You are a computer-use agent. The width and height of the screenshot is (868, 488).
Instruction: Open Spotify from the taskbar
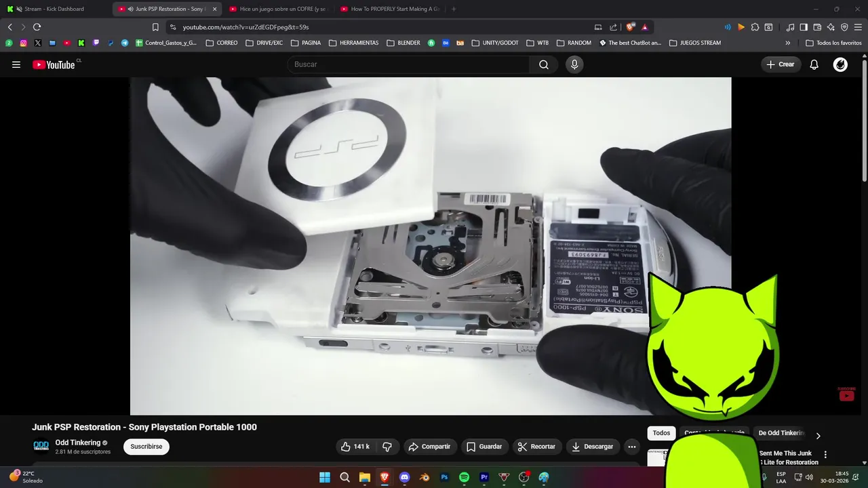click(464, 477)
